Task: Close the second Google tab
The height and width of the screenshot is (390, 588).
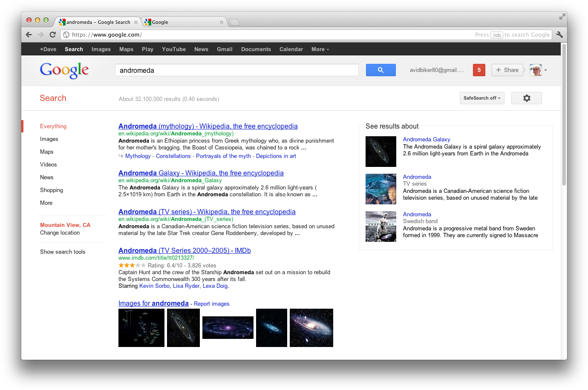Action: (222, 22)
